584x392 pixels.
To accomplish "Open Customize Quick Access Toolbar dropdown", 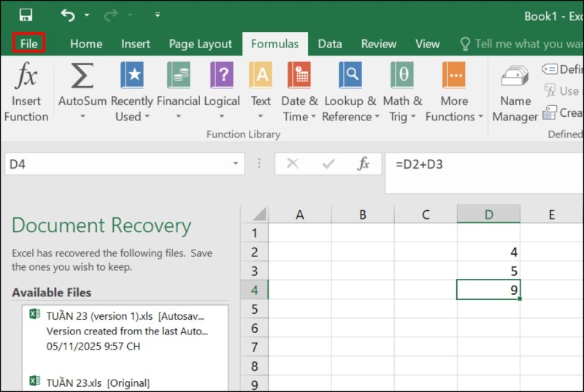I will (158, 15).
